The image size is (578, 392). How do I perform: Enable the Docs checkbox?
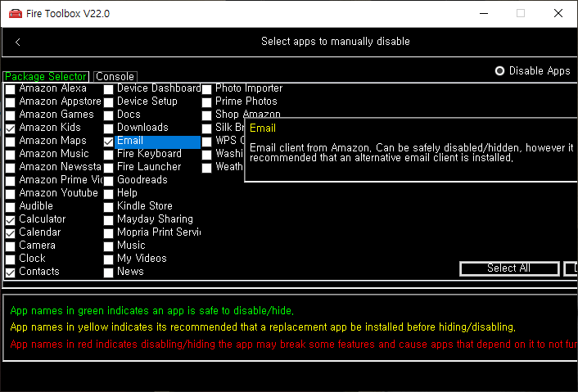tap(108, 115)
